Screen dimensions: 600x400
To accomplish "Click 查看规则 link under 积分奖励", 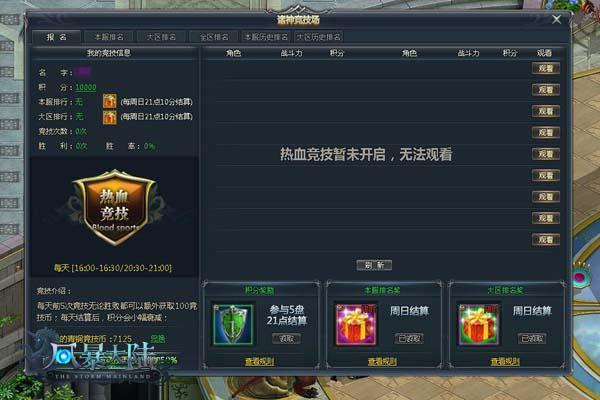I will click(259, 361).
